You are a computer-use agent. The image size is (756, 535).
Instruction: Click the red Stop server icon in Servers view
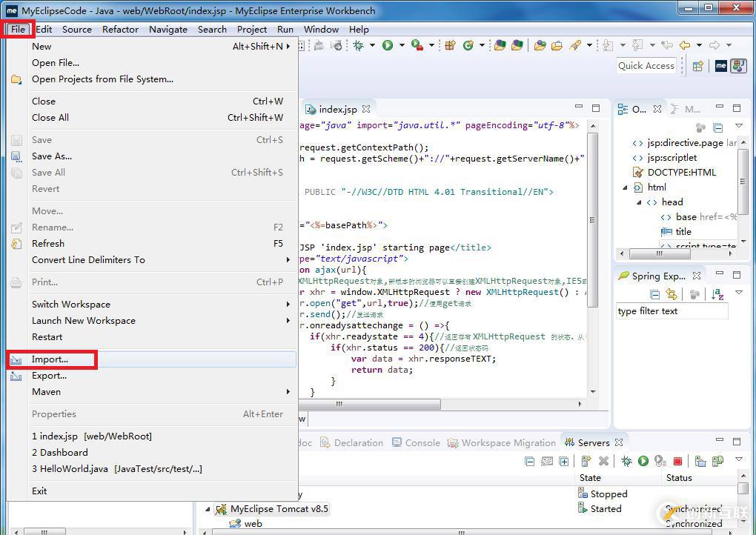677,461
